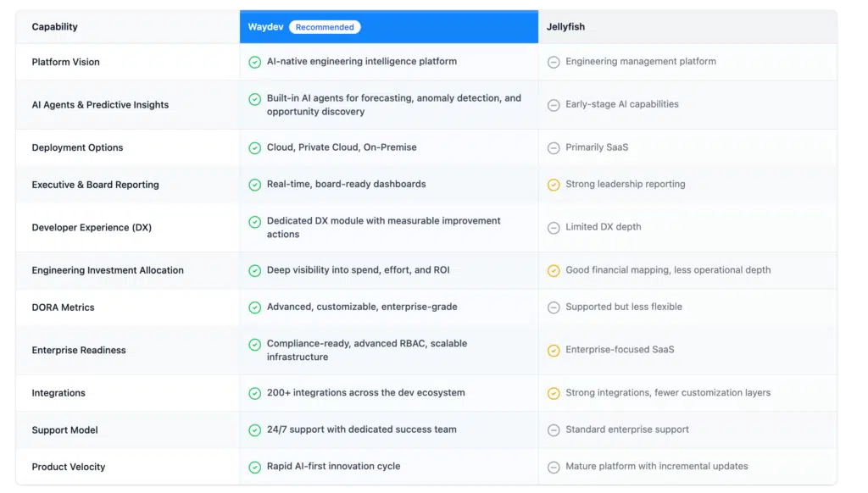Screen dimensions: 868x493
Task: Click the text Real-time, board-ready dashboards
Action: 346,184
